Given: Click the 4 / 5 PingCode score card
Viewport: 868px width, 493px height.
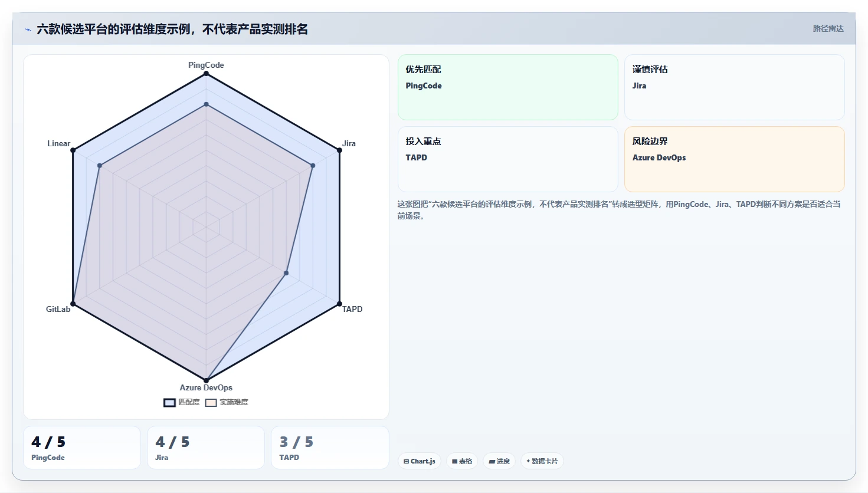Looking at the screenshot, I should click(82, 448).
